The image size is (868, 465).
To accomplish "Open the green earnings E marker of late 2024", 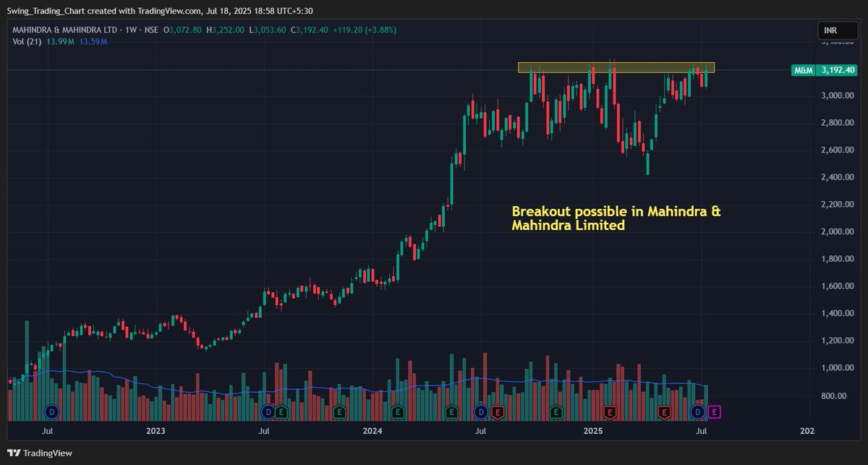I will (x=556, y=411).
